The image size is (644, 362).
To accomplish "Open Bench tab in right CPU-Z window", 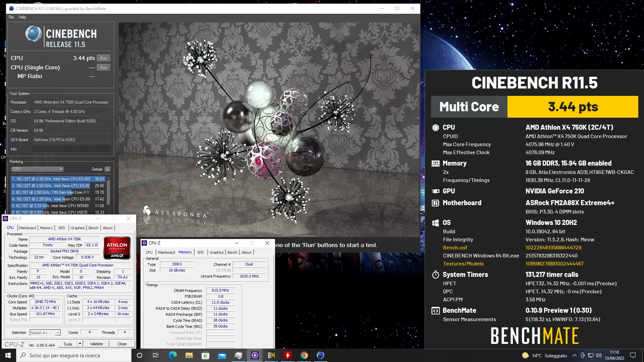I will coord(232,252).
